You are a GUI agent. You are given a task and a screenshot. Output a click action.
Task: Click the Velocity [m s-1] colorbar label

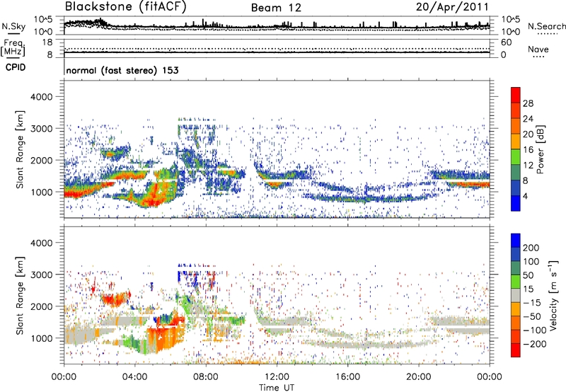(x=553, y=295)
